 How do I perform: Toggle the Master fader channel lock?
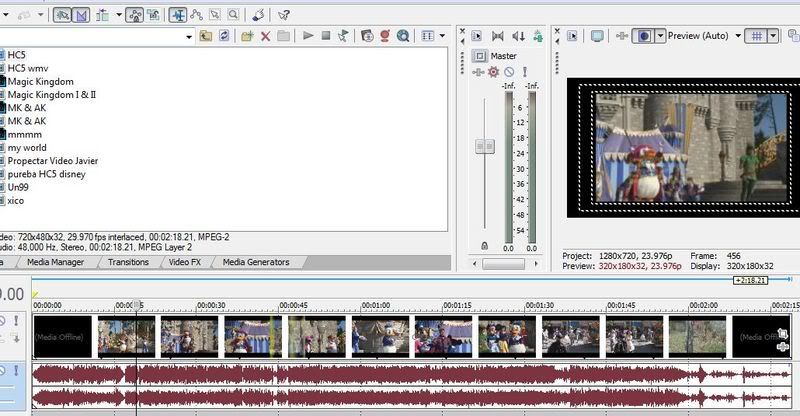click(x=485, y=246)
